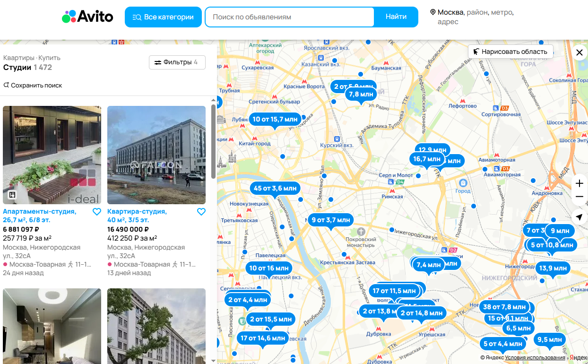The width and height of the screenshot is (588, 364).
Task: Select map marker 2 от 4,4 млн
Action: pos(248,300)
